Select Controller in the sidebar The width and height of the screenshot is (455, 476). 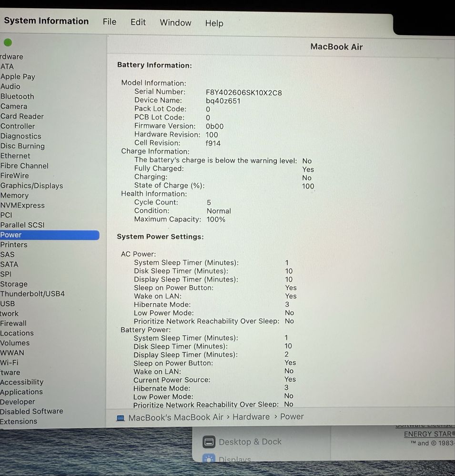point(17,126)
